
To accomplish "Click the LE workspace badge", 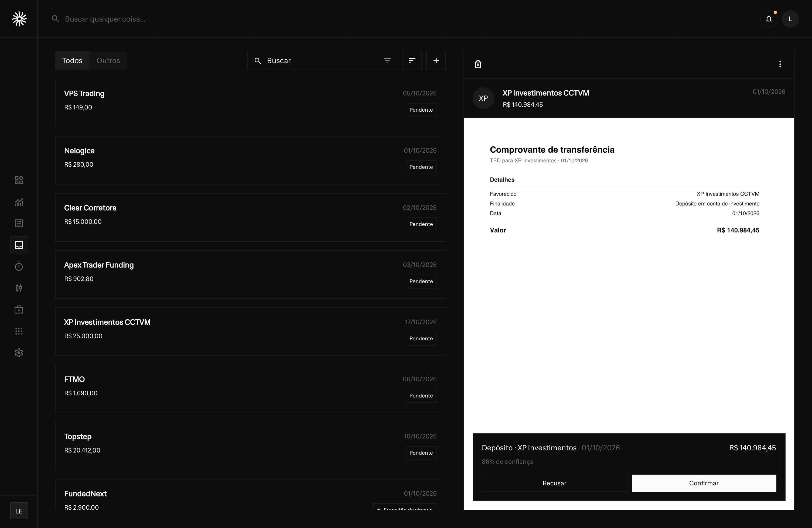I will click(x=19, y=511).
